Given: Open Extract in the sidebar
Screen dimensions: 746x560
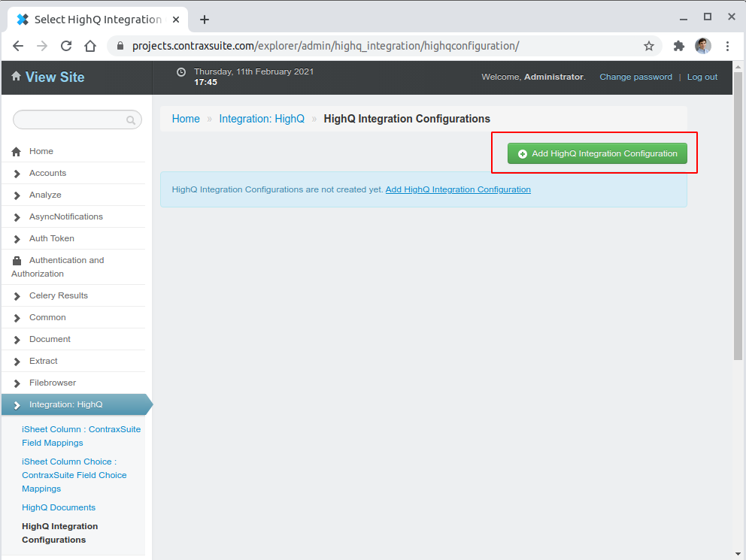Looking at the screenshot, I should [x=44, y=362].
